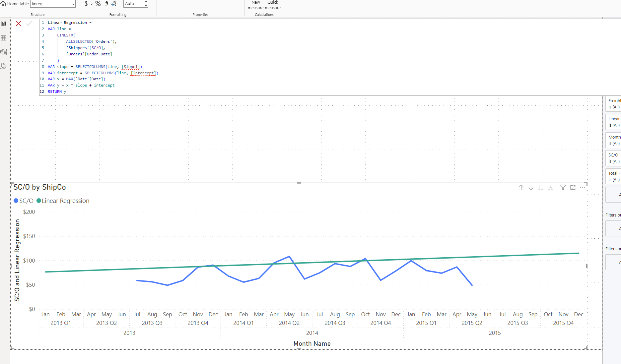The height and width of the screenshot is (364, 621).
Task: Open the currency format dropdown arrow
Action: tap(92, 4)
